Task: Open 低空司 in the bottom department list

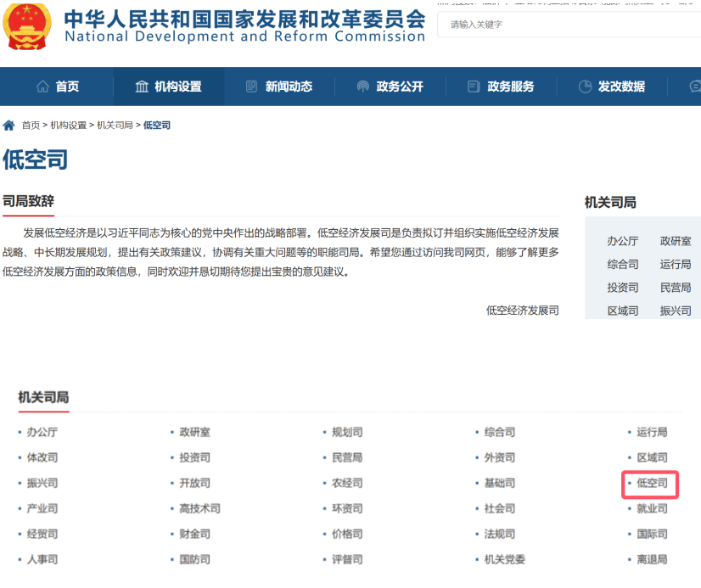Action: pos(652,483)
